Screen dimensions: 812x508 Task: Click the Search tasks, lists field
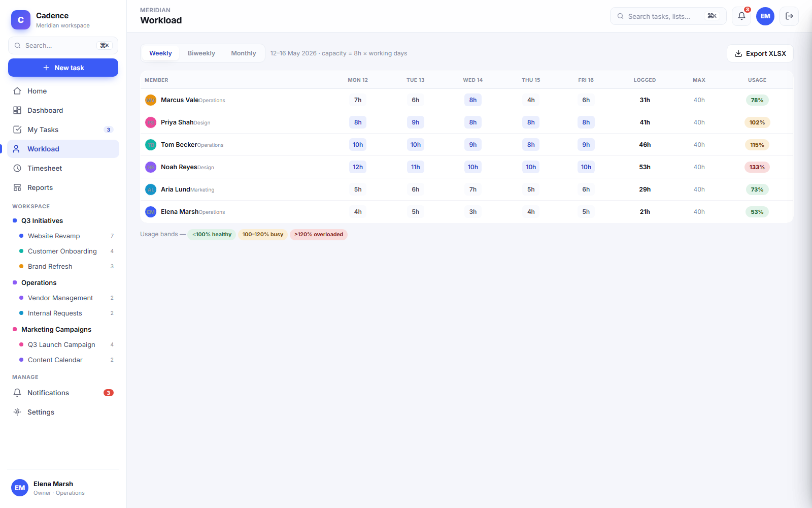(668, 16)
